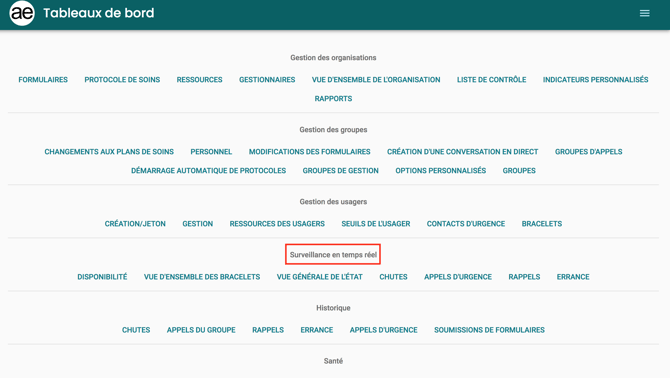Screen dimensions: 670x378
Task: Open Chutes under Historique
Action: point(136,330)
